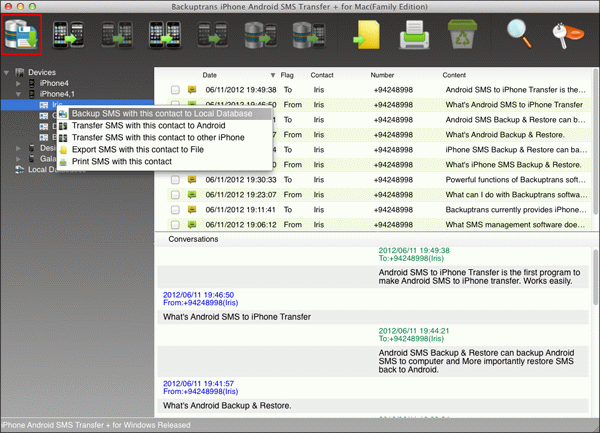Click the Conversations panel heading
The width and height of the screenshot is (600, 433).
tap(193, 239)
